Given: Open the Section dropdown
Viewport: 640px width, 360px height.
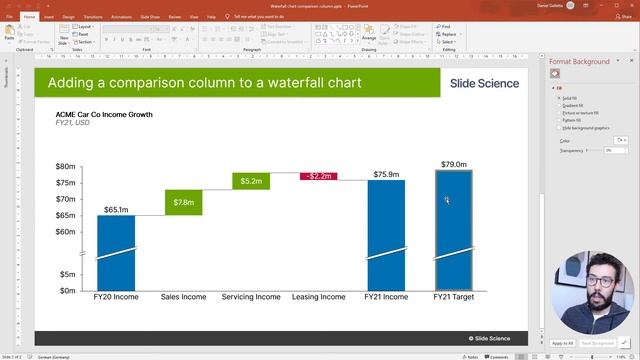Looking at the screenshot, I should point(84,42).
